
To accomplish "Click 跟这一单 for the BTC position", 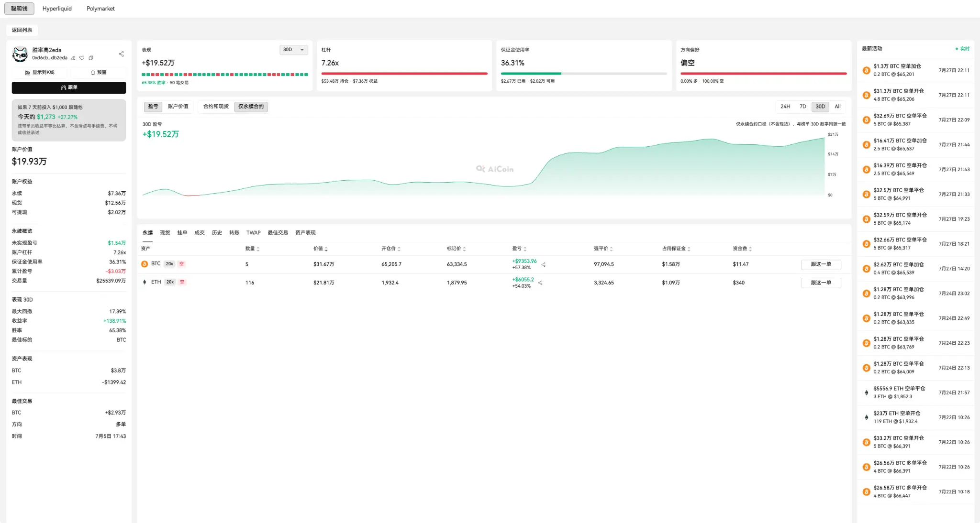I will pos(821,264).
